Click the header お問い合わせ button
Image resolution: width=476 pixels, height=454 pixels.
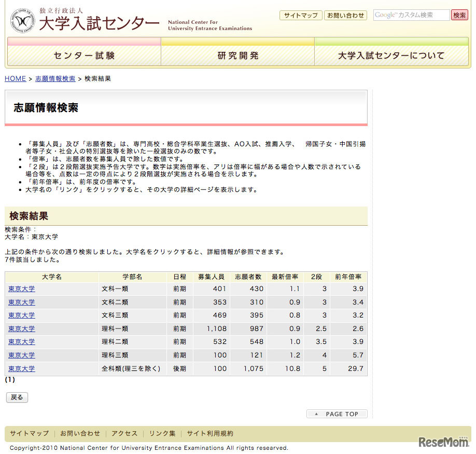[345, 16]
